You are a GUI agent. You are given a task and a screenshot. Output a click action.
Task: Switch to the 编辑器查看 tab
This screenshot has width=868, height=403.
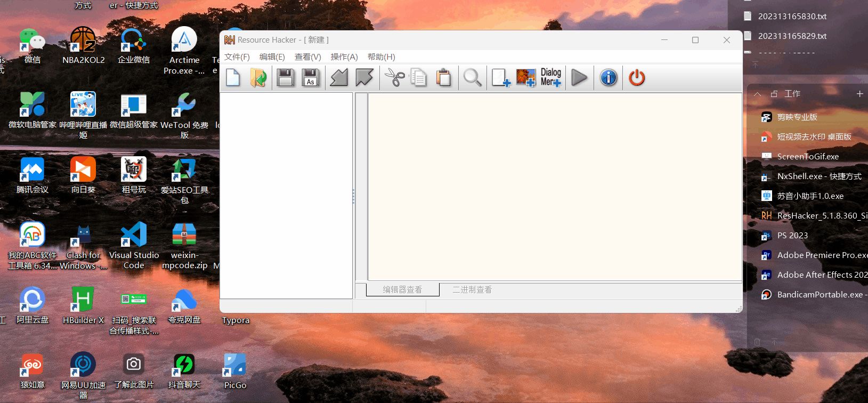pos(403,289)
